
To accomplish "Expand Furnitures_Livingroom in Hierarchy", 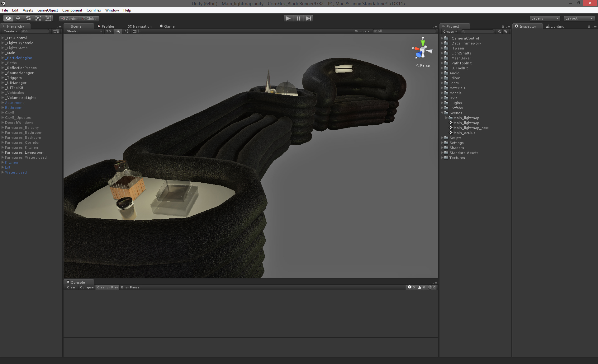I will (x=3, y=152).
